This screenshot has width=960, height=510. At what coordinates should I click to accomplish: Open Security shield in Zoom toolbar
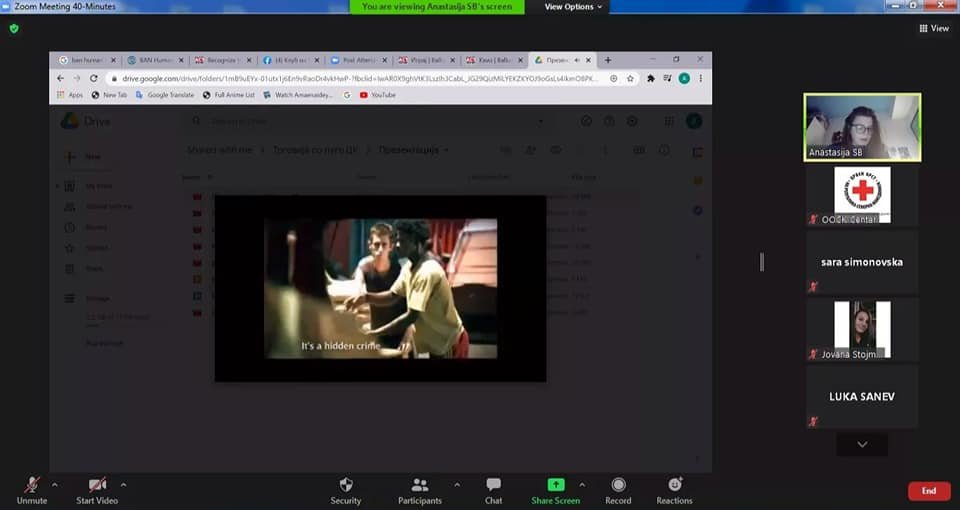[346, 491]
